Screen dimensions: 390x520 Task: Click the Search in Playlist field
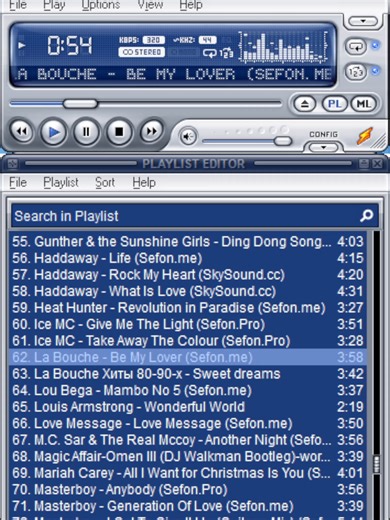click(195, 216)
